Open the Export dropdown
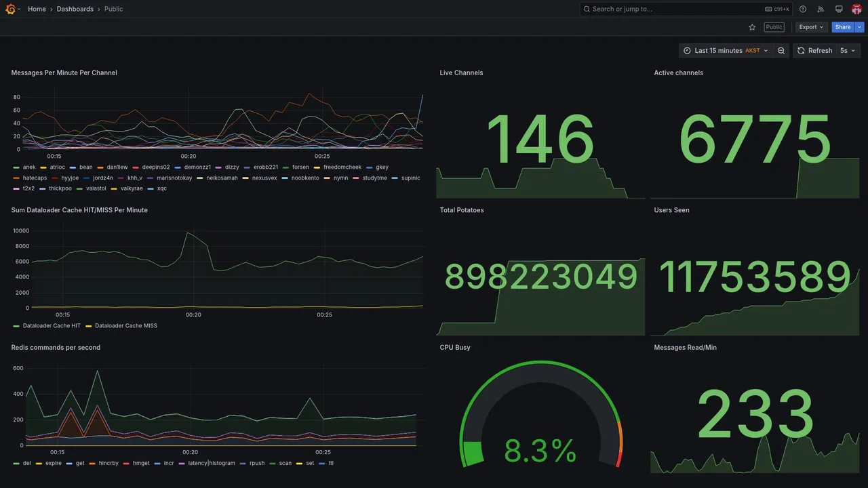868x488 pixels. pos(812,27)
